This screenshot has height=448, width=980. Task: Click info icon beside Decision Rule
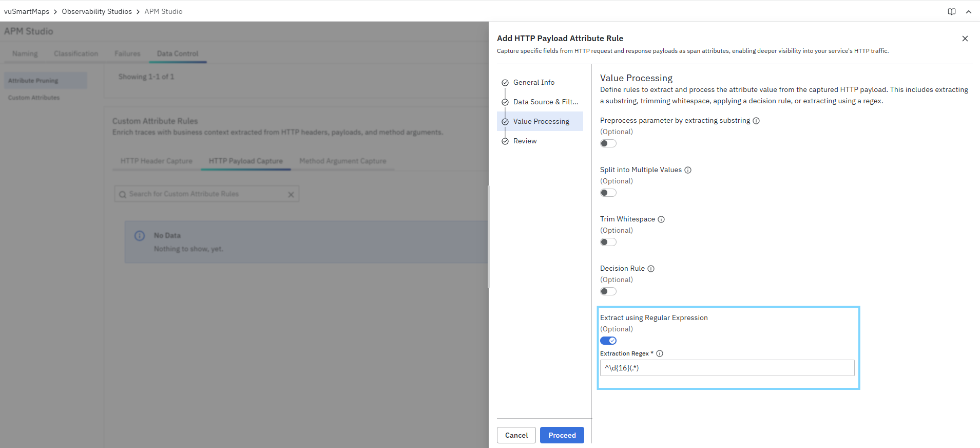[651, 269]
